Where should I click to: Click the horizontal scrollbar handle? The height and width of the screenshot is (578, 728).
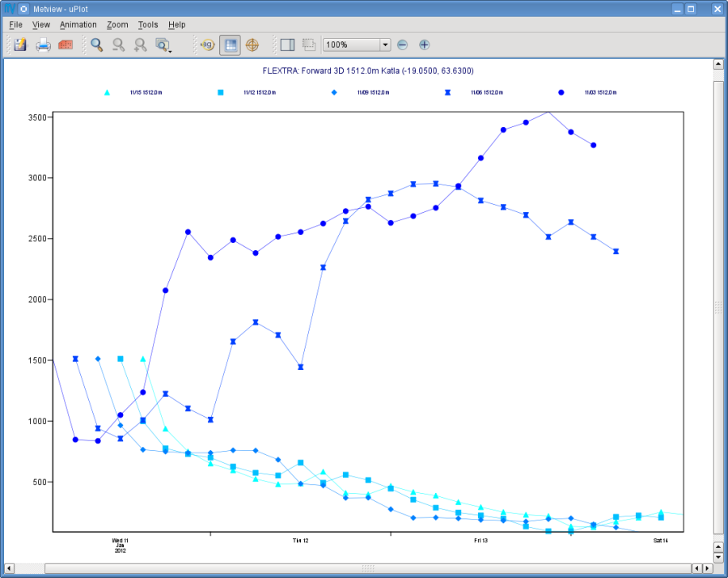pos(368,568)
